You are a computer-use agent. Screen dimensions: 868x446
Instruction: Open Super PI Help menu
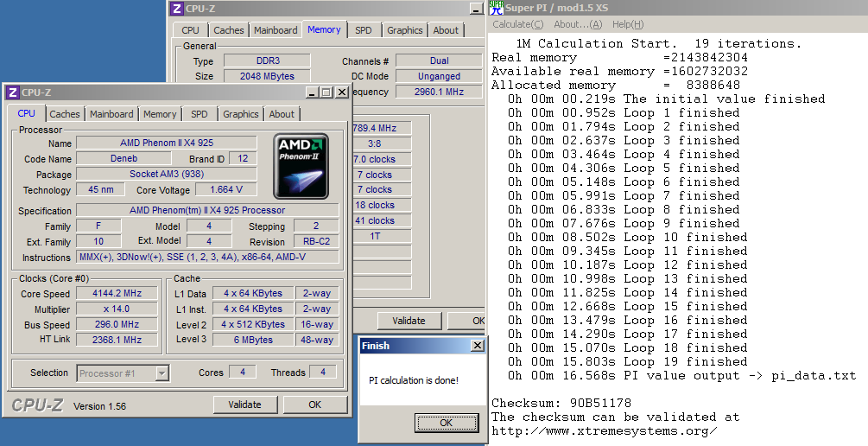coord(628,24)
